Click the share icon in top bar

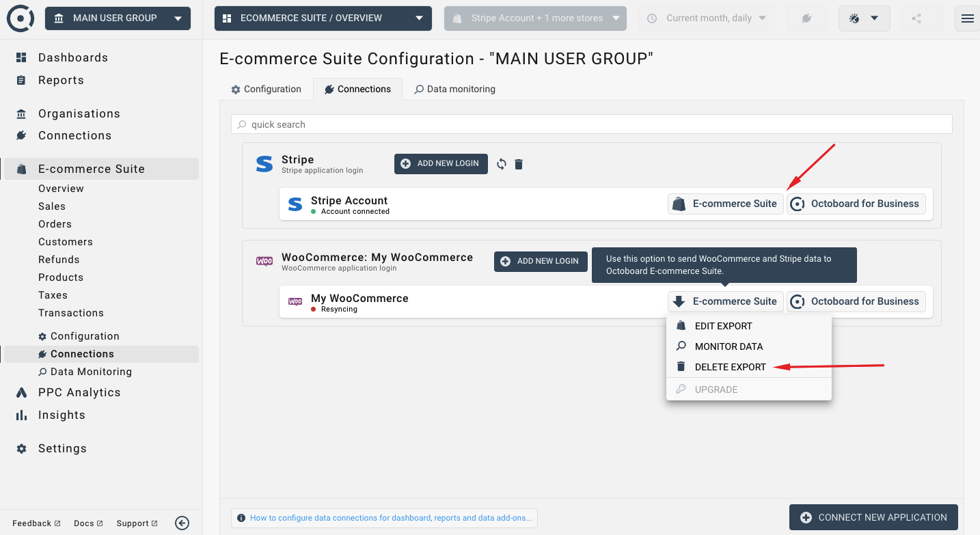pos(917,18)
